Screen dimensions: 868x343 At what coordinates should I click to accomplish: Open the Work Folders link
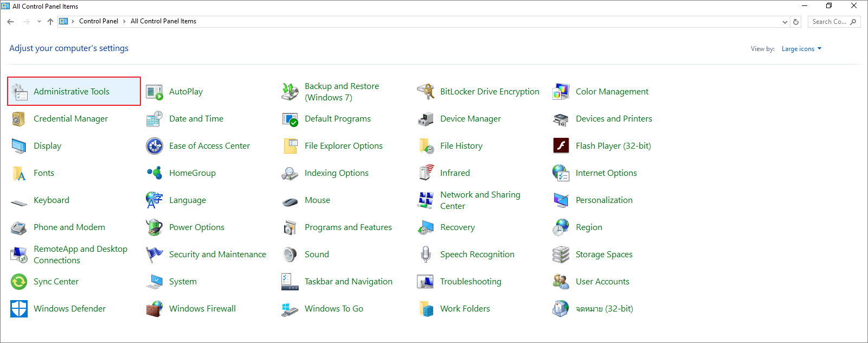465,309
